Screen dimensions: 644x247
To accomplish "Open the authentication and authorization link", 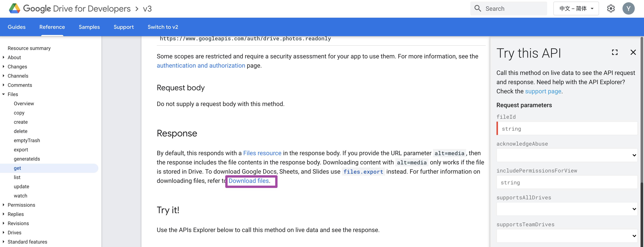I will tap(201, 65).
